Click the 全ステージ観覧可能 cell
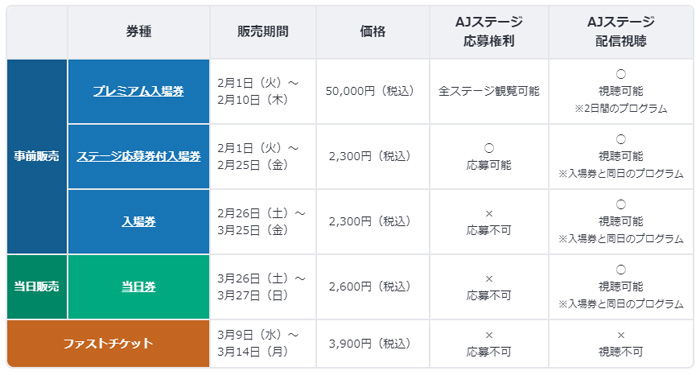Screen dimensions: 700x375 (489, 92)
